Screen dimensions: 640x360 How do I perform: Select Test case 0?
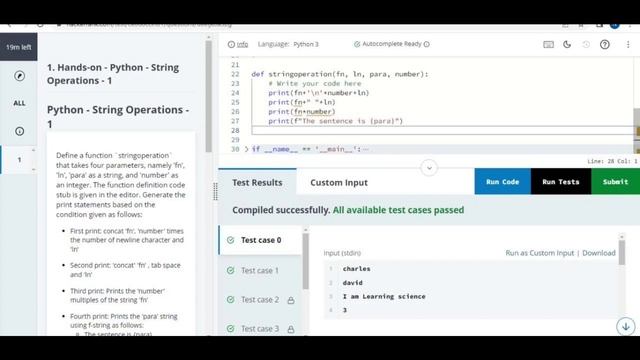260,240
